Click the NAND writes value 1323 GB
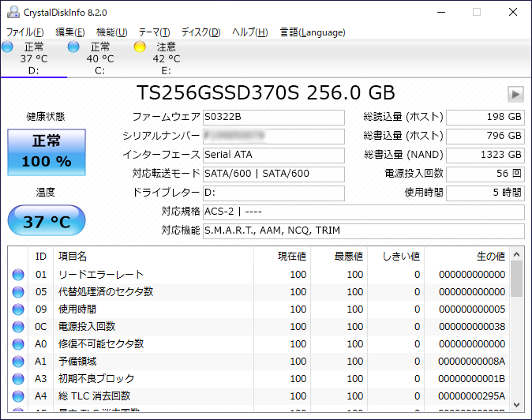Viewport: 532px width, 420px height. point(485,155)
